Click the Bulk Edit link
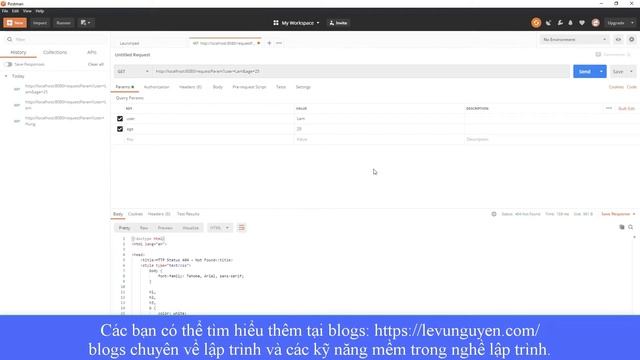Screen dimensions: 640x360 pos(626,108)
